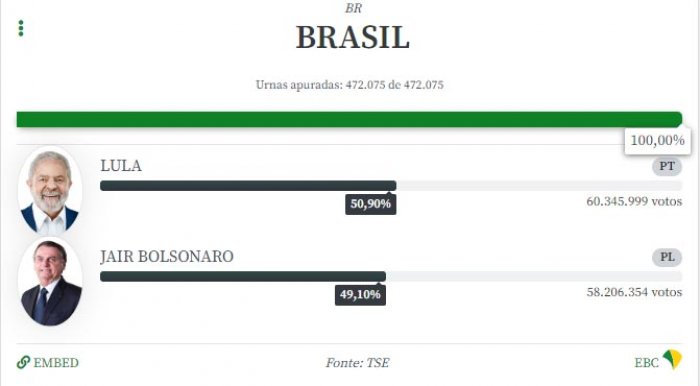
Task: Click the PT party badge
Action: [x=667, y=166]
